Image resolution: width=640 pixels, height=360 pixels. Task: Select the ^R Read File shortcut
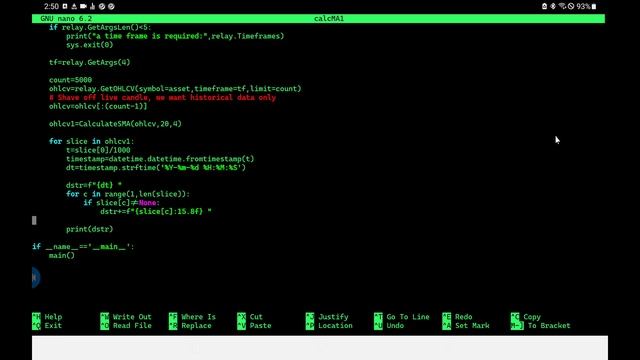click(126, 326)
